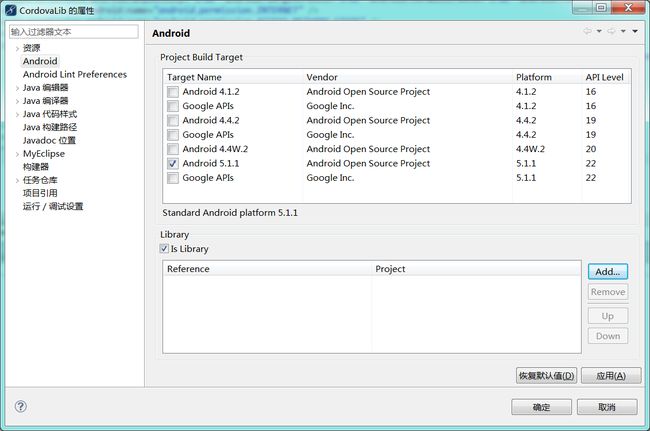
Task: Click the API Level column header
Action: (x=604, y=77)
